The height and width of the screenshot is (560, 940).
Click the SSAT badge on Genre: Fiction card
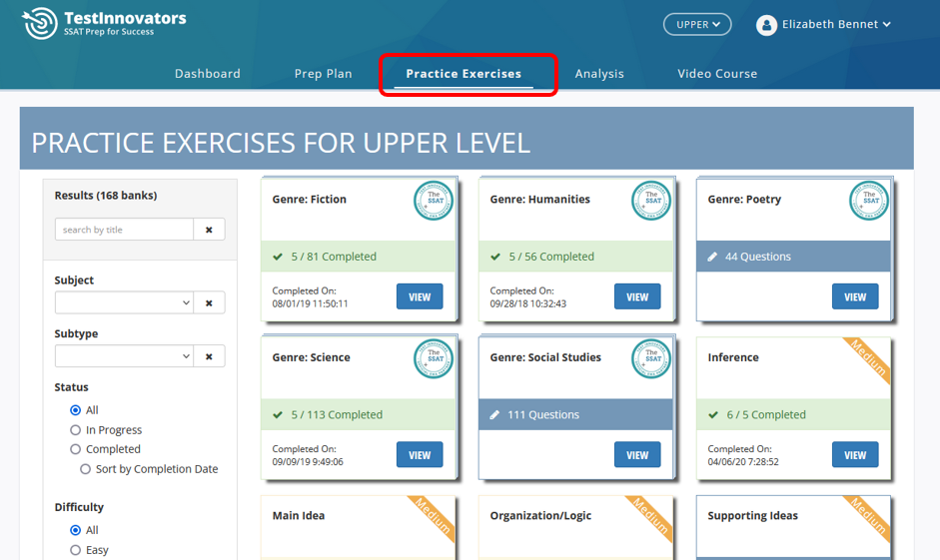[434, 201]
